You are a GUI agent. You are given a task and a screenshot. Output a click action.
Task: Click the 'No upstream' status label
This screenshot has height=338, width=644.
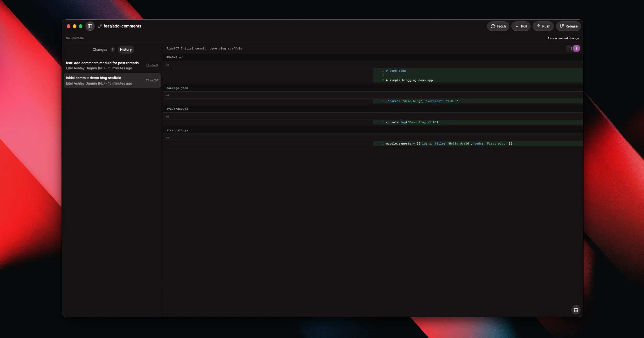click(x=75, y=38)
